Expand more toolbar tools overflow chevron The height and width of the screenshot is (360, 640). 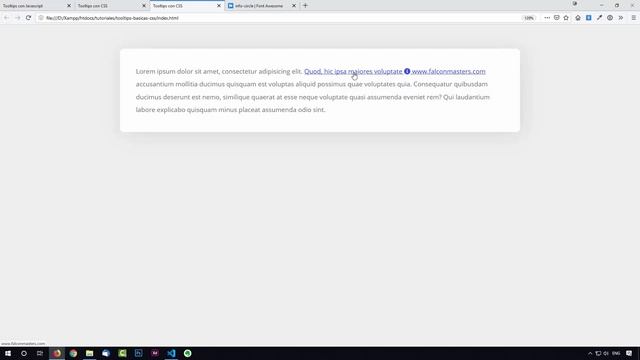[621, 18]
